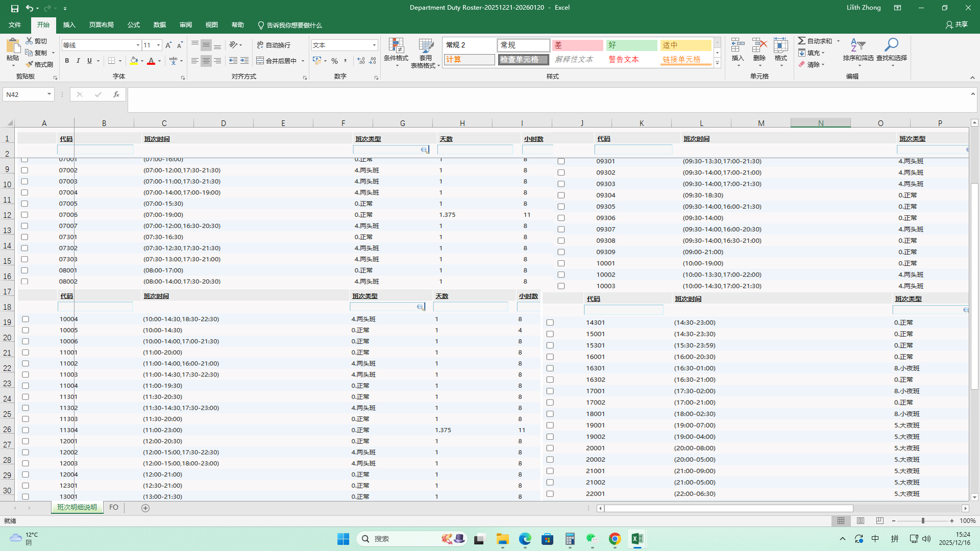Click the AutoSum sigma icon
980x551 pixels.
pos(802,41)
